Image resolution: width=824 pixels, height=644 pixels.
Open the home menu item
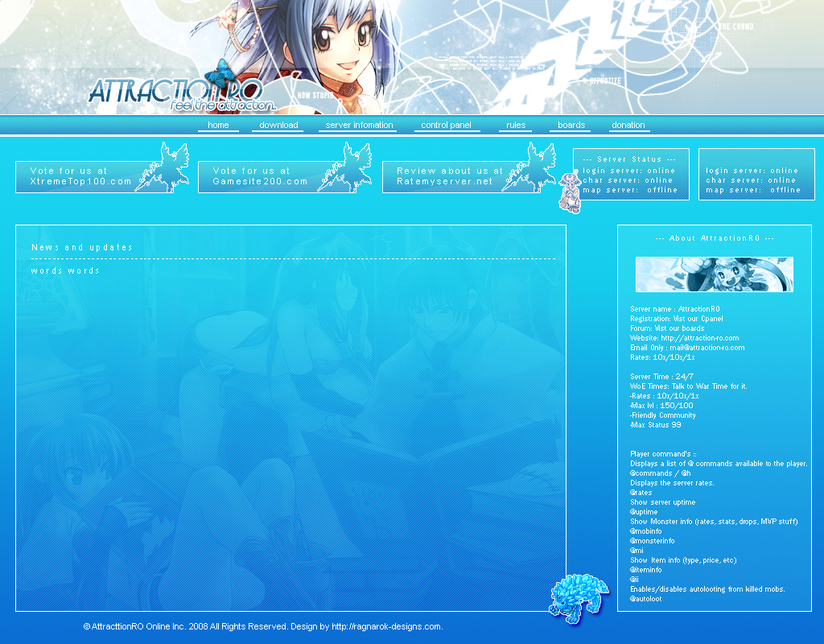point(218,126)
